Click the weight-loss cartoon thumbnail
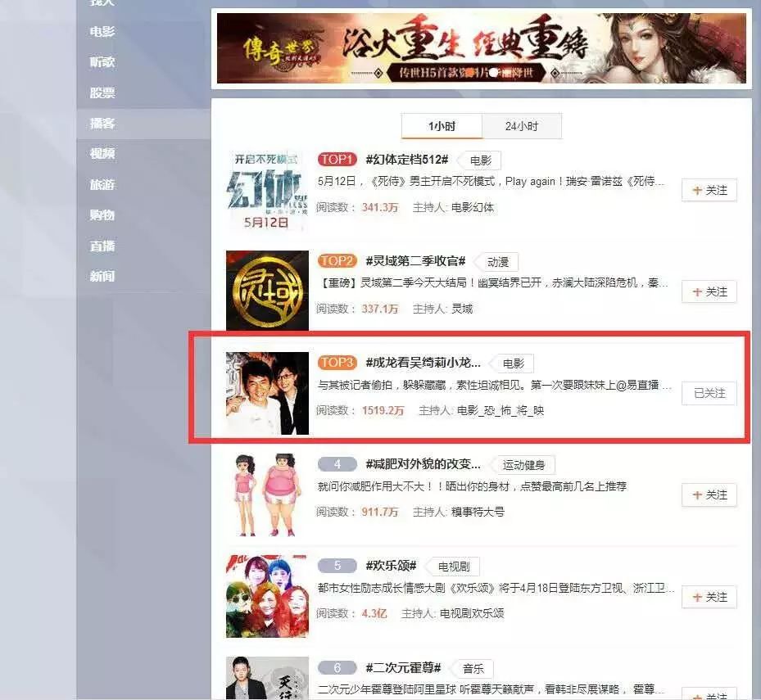This screenshot has height=700, width=761. pyautogui.click(x=267, y=495)
